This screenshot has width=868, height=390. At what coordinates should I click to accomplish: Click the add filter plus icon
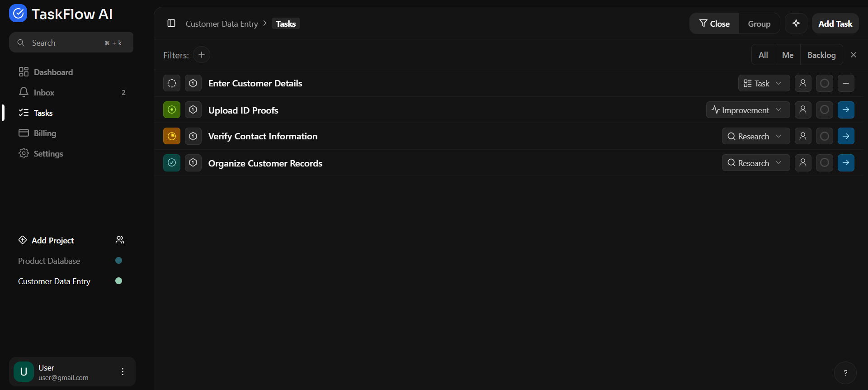click(x=202, y=55)
